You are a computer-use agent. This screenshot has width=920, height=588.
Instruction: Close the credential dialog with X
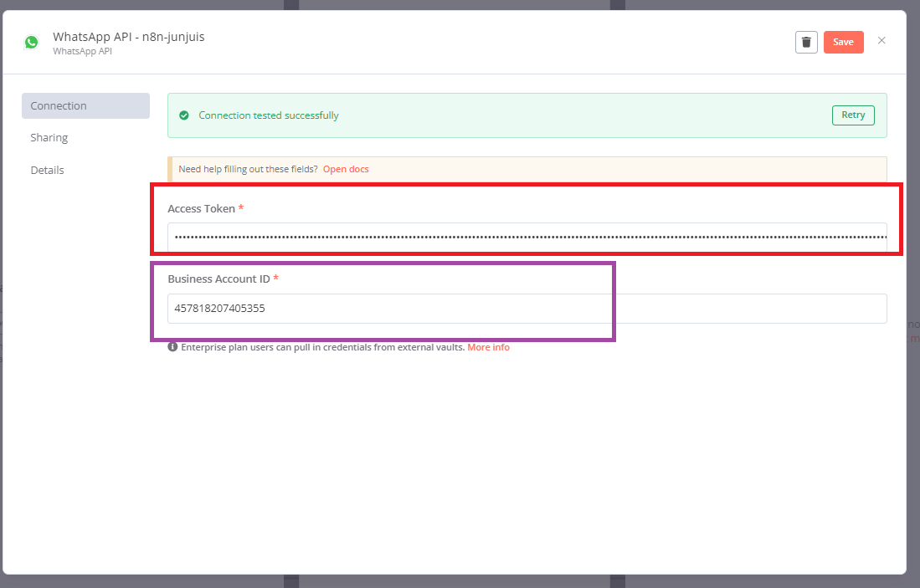(x=881, y=40)
